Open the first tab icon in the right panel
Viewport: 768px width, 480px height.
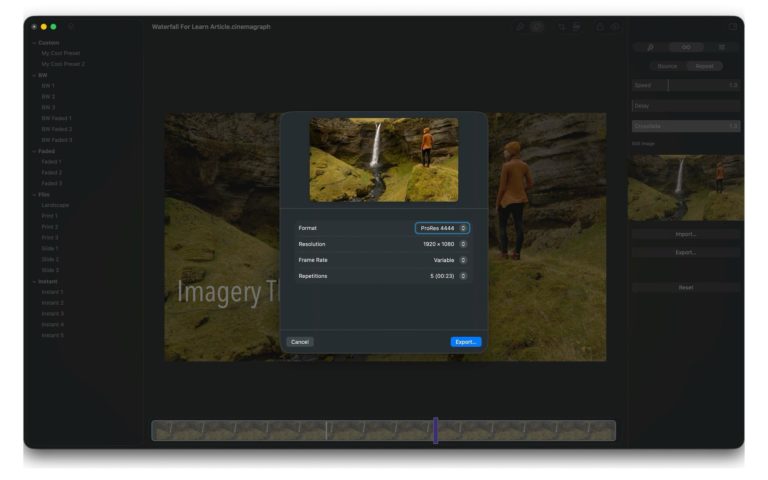pyautogui.click(x=650, y=47)
